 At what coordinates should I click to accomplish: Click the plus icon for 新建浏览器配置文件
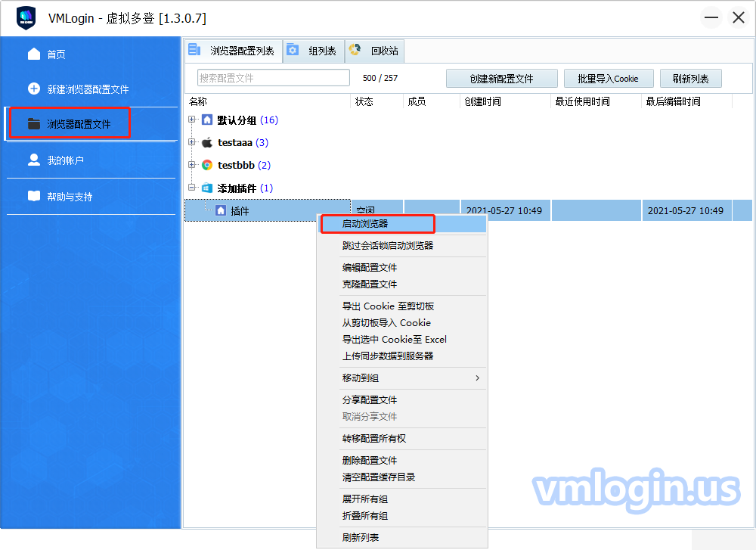click(x=34, y=89)
